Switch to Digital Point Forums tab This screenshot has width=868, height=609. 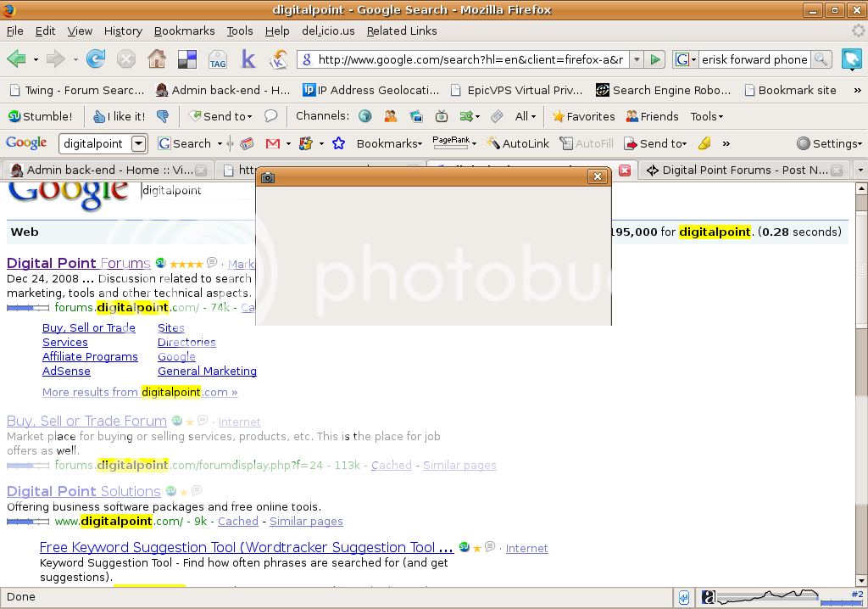pos(744,170)
